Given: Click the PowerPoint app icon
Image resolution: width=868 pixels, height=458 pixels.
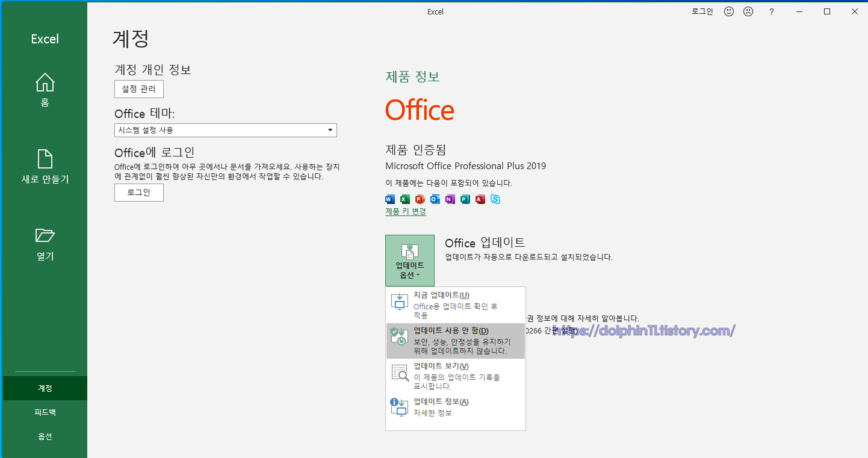Looking at the screenshot, I should tap(420, 199).
